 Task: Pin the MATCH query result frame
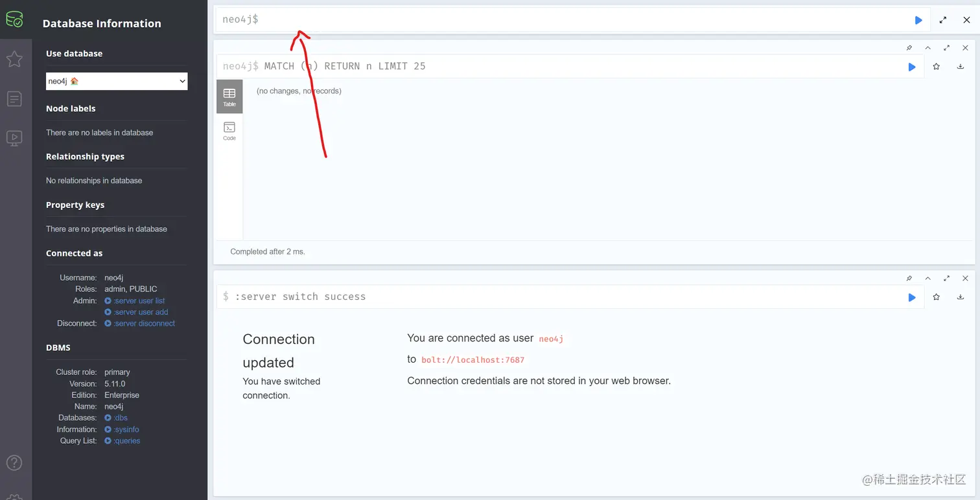[x=909, y=48]
